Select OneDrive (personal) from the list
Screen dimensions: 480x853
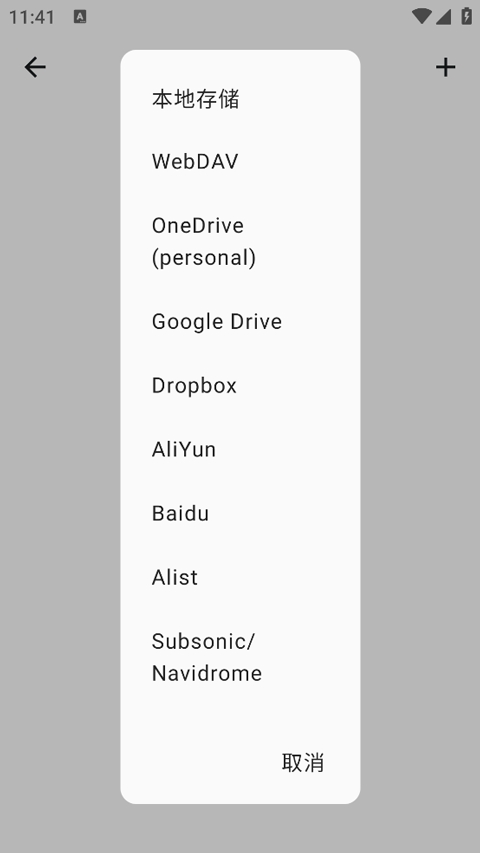click(x=240, y=242)
